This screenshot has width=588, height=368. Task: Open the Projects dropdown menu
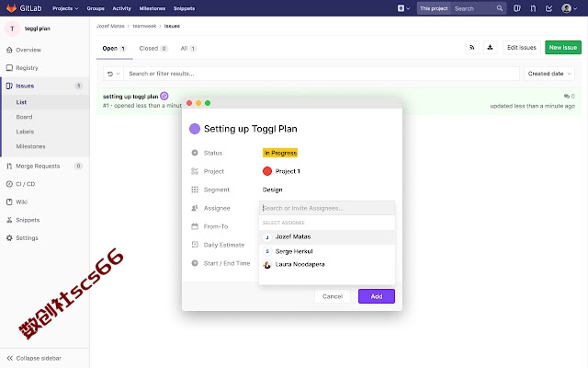point(65,8)
